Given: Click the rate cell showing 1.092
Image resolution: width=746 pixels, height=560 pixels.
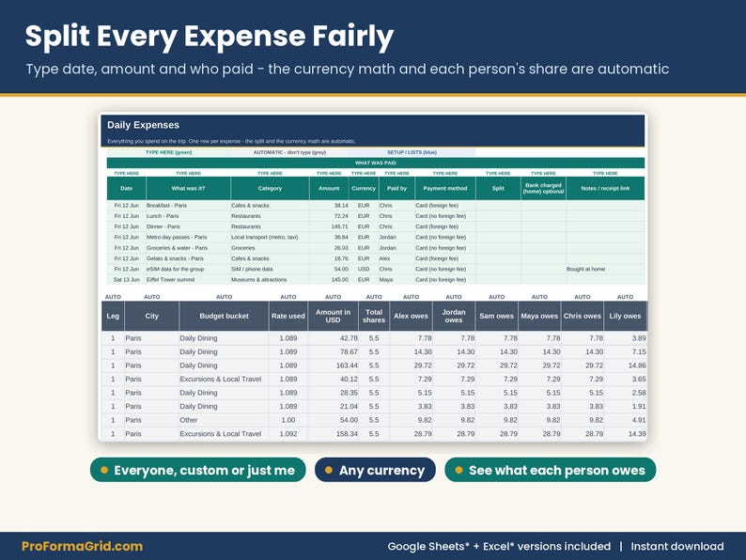Looking at the screenshot, I should [288, 434].
